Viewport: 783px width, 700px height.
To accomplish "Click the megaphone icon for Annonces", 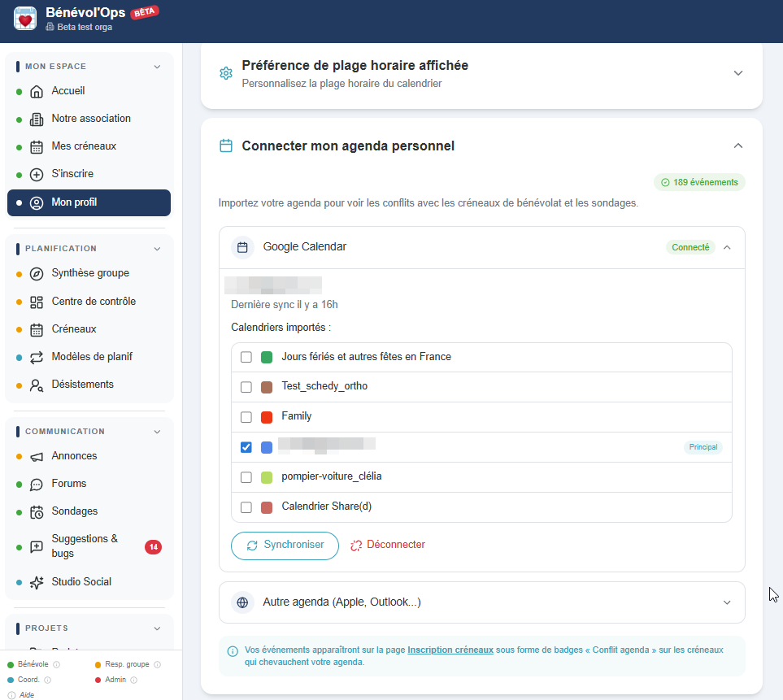I will pyautogui.click(x=37, y=457).
